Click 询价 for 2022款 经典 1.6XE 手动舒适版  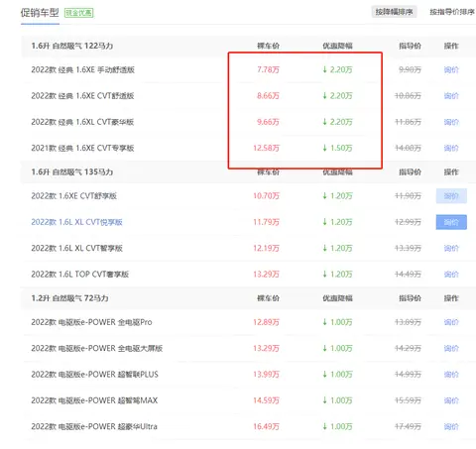pyautogui.click(x=451, y=69)
